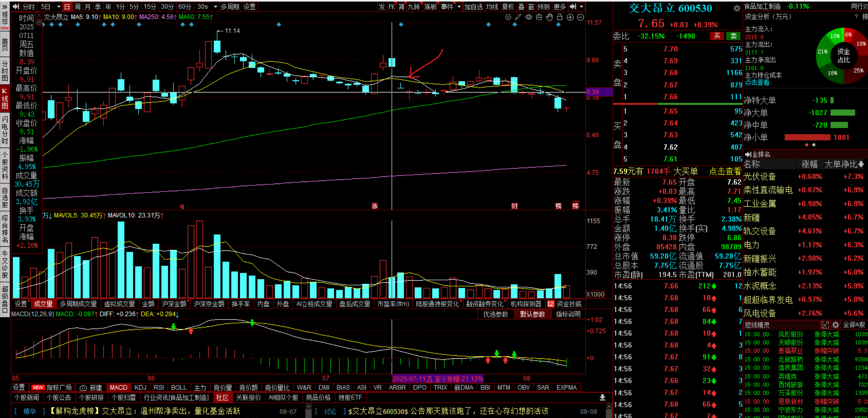Viewport: 868px width, 418px height.
Task: Click the 默认参数 button
Action: click(x=532, y=314)
